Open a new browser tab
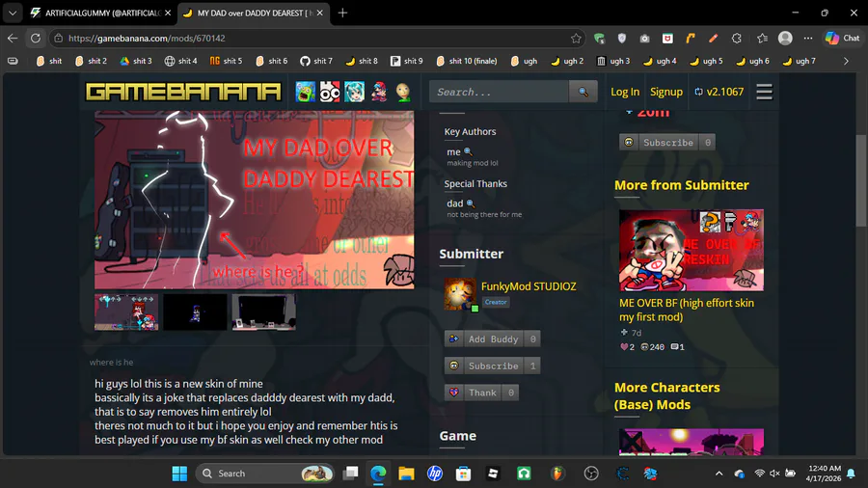The image size is (868, 488). [342, 13]
